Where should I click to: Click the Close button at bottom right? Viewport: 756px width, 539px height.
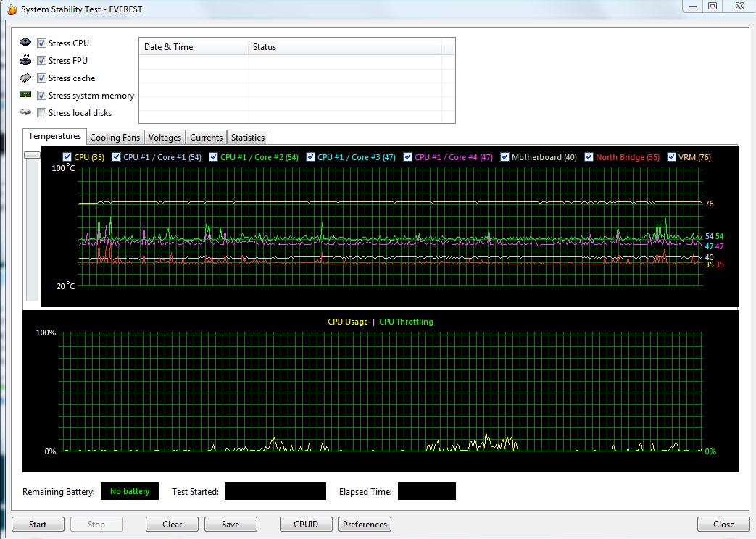[x=723, y=524]
